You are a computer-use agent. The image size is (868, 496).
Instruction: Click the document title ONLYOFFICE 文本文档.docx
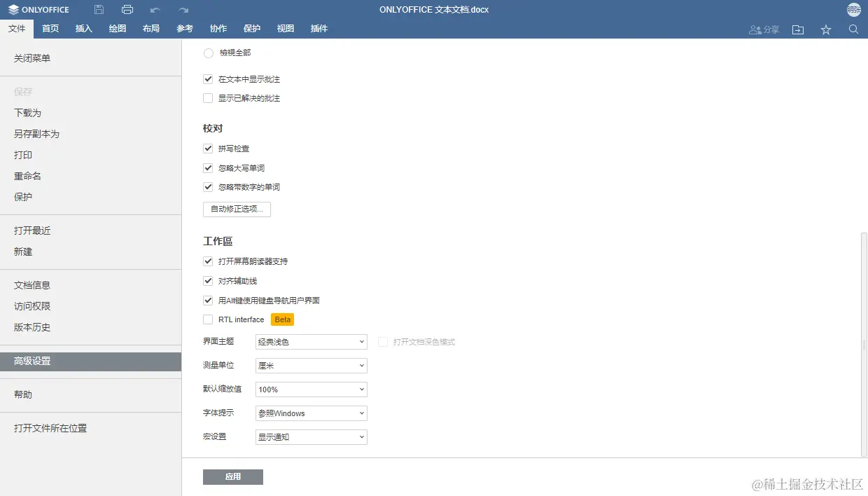pos(434,10)
